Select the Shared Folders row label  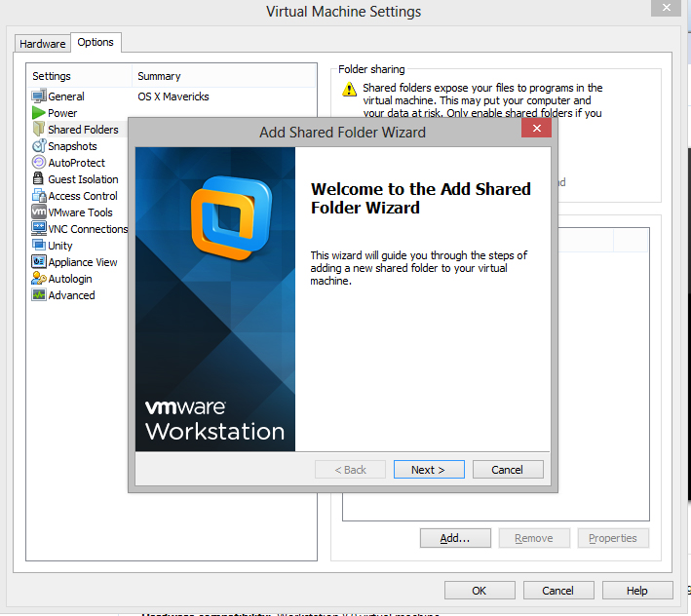tap(83, 130)
